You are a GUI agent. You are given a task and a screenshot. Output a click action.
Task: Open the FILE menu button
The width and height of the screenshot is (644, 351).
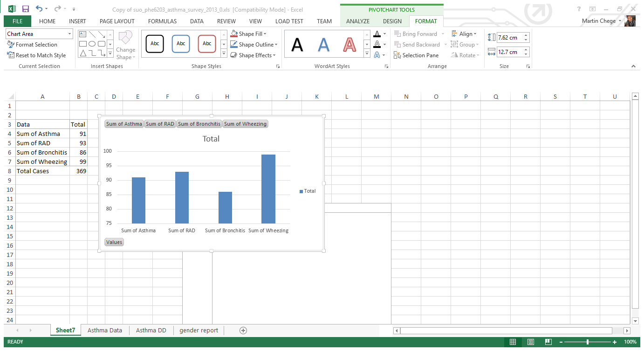tap(17, 21)
